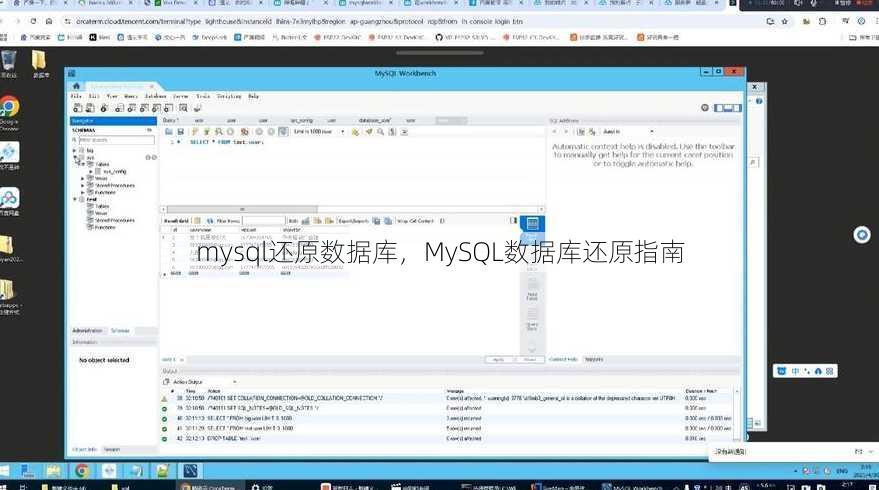
Task: Execute current statement with lightning cursor icon
Action: (207, 132)
